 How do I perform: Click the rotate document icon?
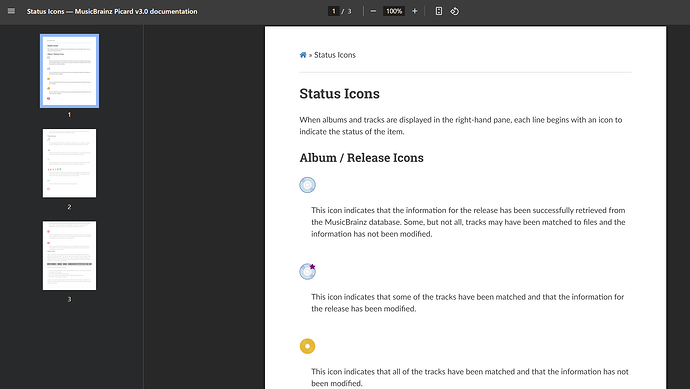point(455,11)
